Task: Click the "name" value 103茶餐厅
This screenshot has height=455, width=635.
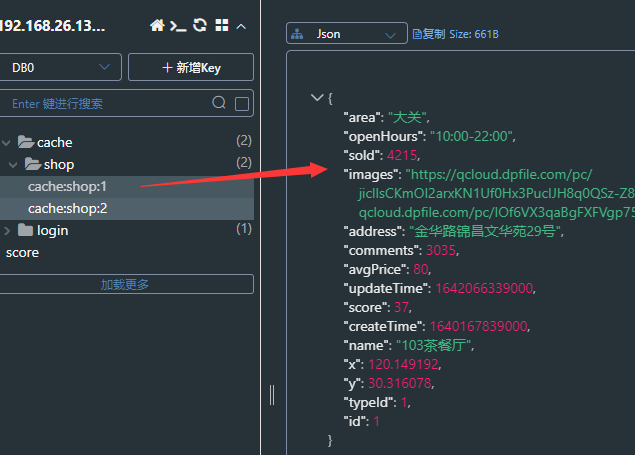Action: click(434, 345)
